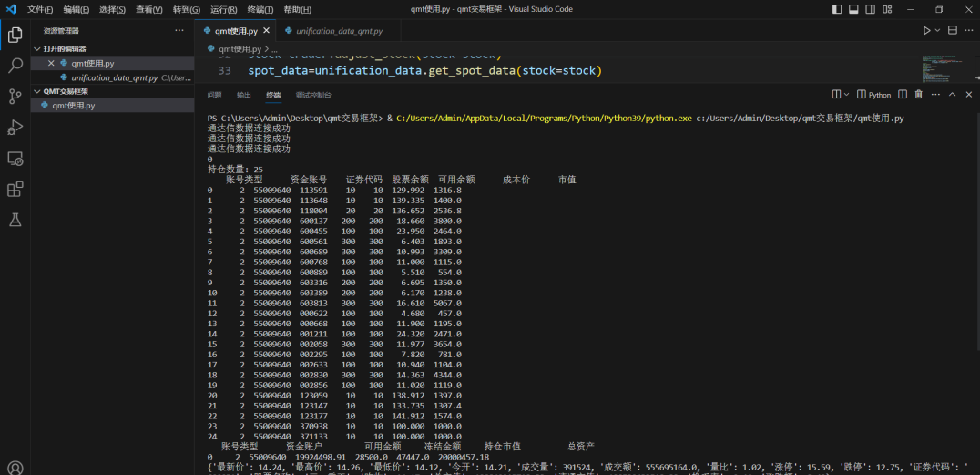
Task: Open the 选择(S) menu
Action: [x=113, y=9]
